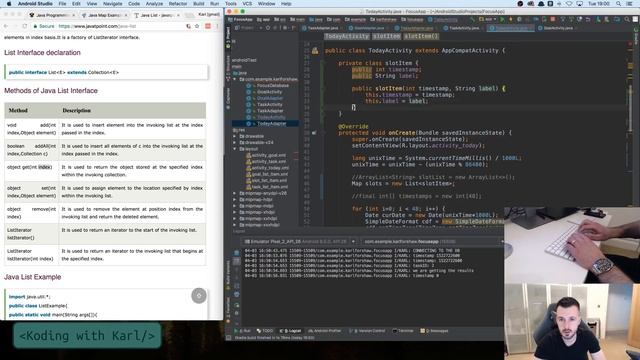The width and height of the screenshot is (640, 360).
Task: Open GoalActivity class in project tree
Action: coord(269,92)
